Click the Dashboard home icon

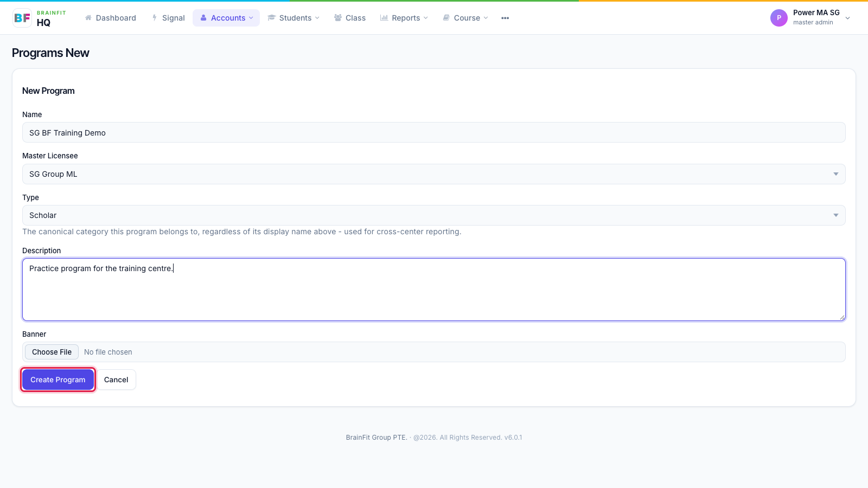[88, 18]
